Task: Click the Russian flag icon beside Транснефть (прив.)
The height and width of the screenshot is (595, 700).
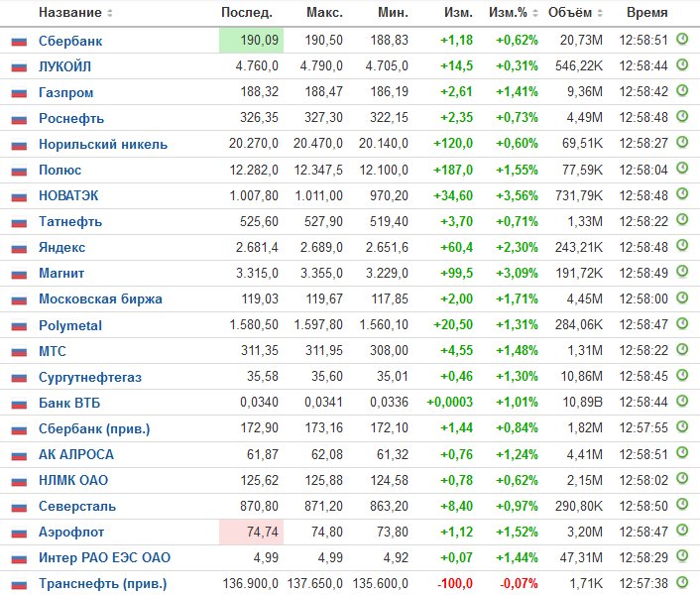Action: [19, 584]
